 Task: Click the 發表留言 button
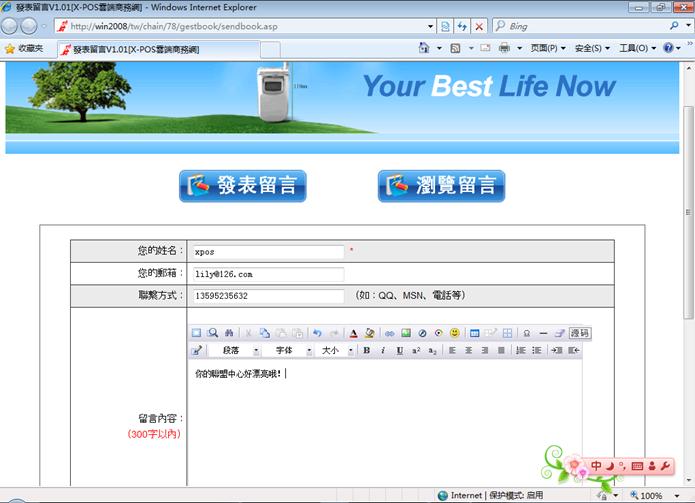tap(243, 186)
